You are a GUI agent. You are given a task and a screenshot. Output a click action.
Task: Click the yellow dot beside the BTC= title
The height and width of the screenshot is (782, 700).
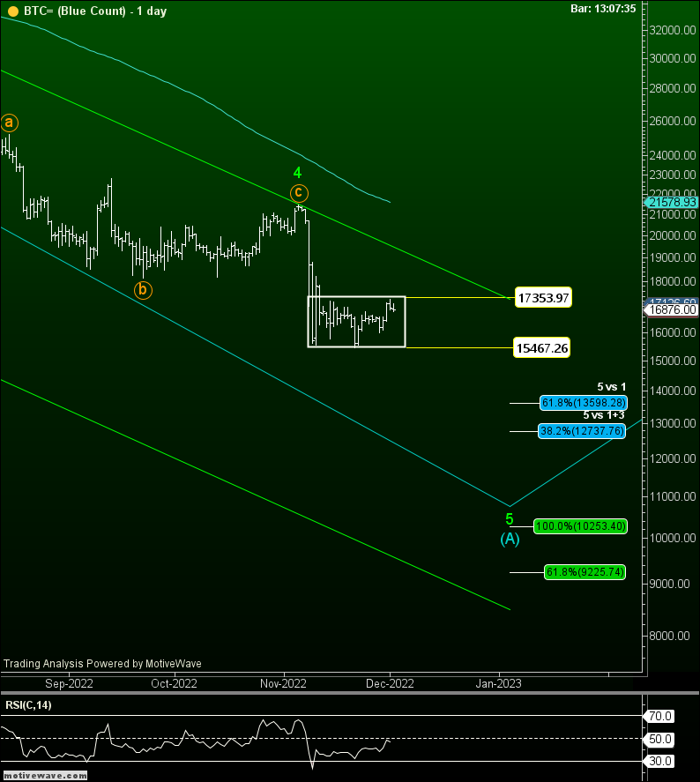[13, 11]
